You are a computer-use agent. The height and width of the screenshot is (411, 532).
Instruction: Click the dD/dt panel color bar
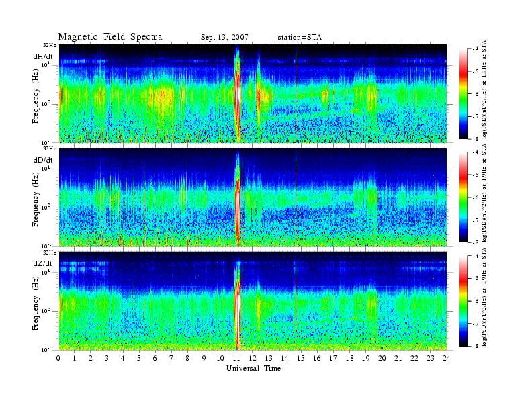[463, 197]
